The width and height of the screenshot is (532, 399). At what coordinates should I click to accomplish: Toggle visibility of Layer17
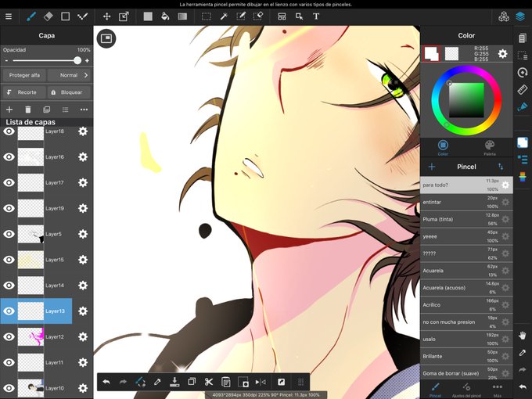[9, 182]
